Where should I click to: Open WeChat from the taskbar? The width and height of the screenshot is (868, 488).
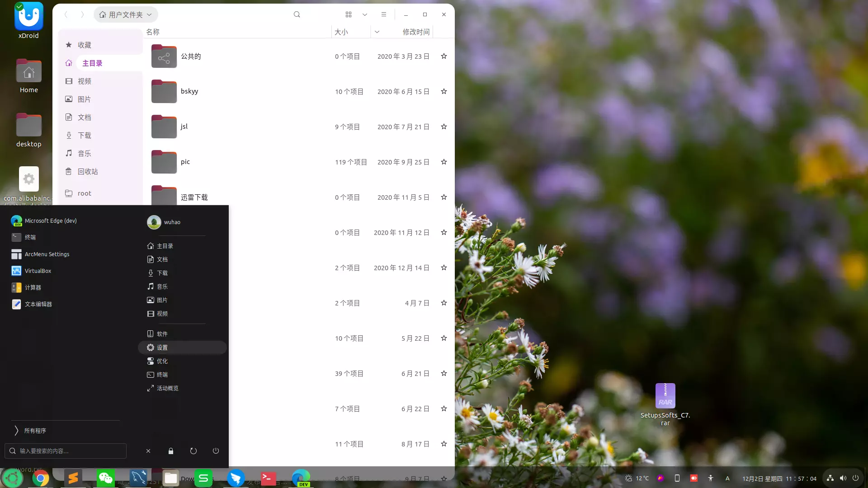click(106, 478)
